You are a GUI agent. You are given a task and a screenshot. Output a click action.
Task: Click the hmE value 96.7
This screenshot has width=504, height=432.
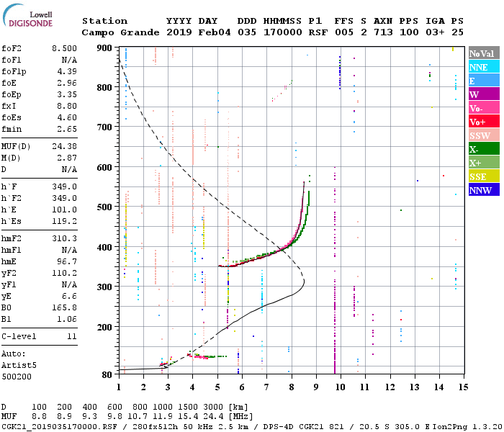(x=67, y=261)
